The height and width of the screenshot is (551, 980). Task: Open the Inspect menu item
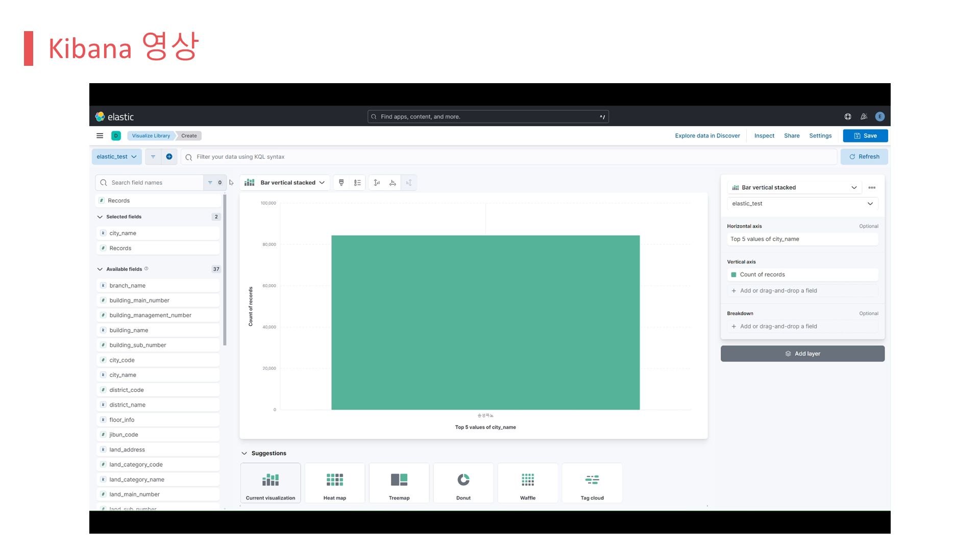coord(764,136)
